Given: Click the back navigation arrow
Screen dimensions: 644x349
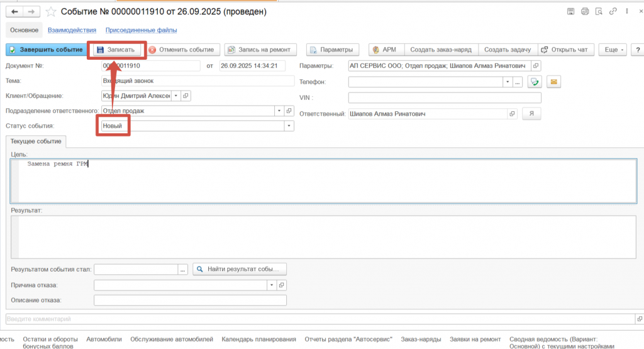Looking at the screenshot, I should (x=15, y=11).
